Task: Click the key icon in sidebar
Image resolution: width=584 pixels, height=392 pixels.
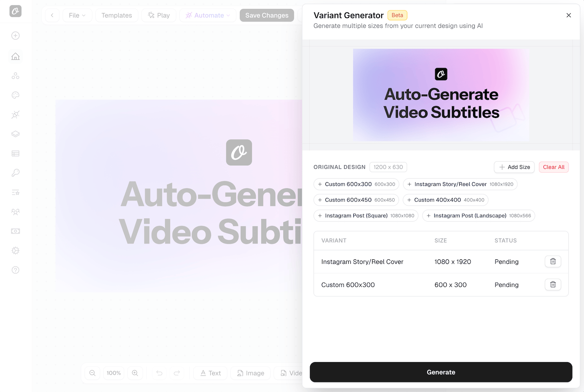Action: pyautogui.click(x=15, y=173)
